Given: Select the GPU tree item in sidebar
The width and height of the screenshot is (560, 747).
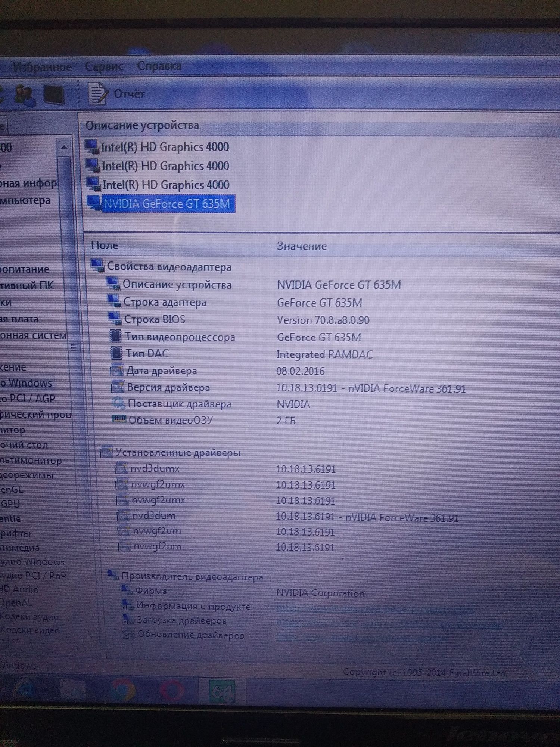Looking at the screenshot, I should pyautogui.click(x=10, y=504).
